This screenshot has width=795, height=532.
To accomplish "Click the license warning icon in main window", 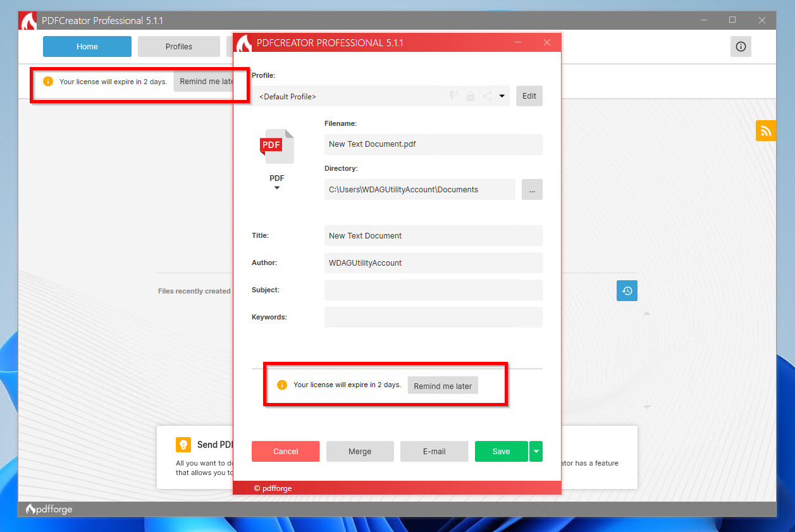I will pos(48,82).
